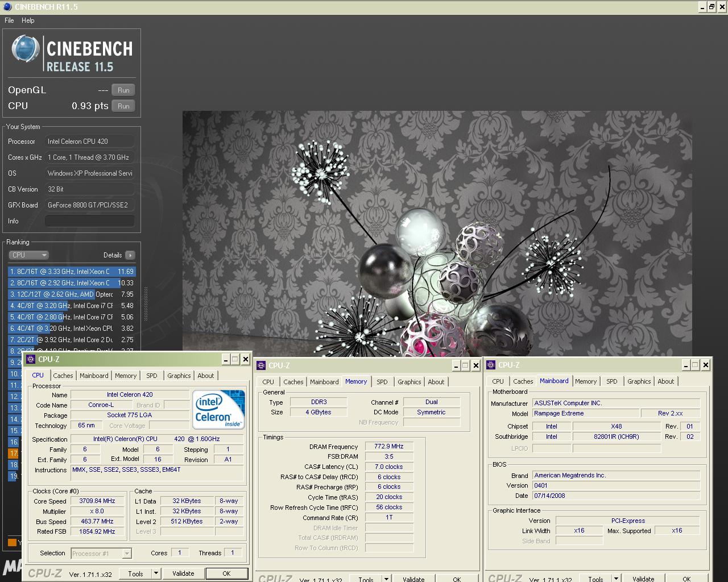This screenshot has width=728, height=582.
Task: Click DRAM Frequency value 772.9 MHz
Action: [x=389, y=447]
